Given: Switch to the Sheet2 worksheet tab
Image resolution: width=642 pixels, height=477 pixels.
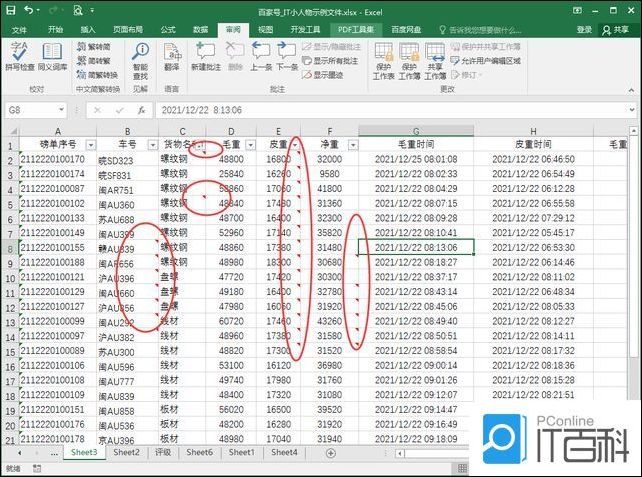Looking at the screenshot, I should [126, 452].
